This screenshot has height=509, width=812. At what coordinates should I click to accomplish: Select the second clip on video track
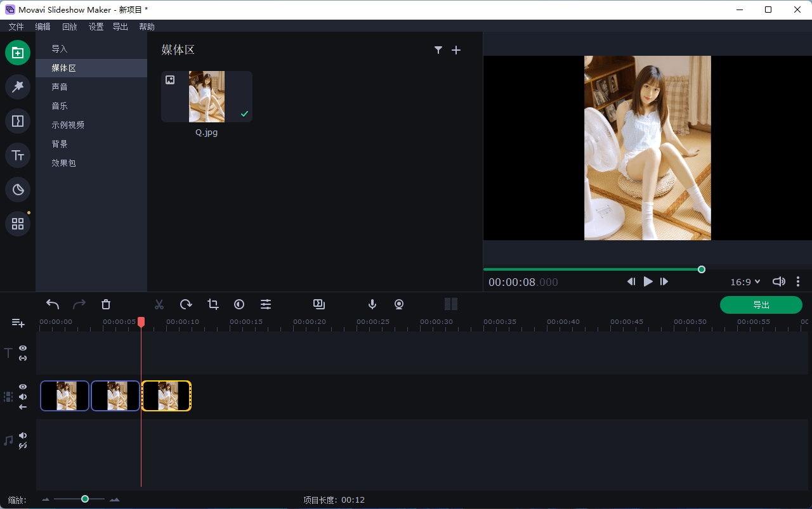click(x=115, y=396)
